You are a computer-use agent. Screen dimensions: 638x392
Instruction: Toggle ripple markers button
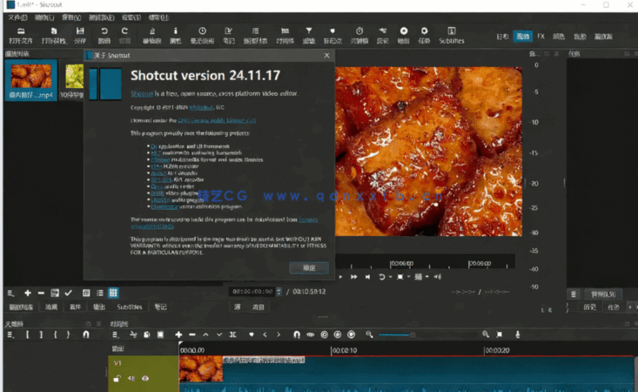coord(351,335)
